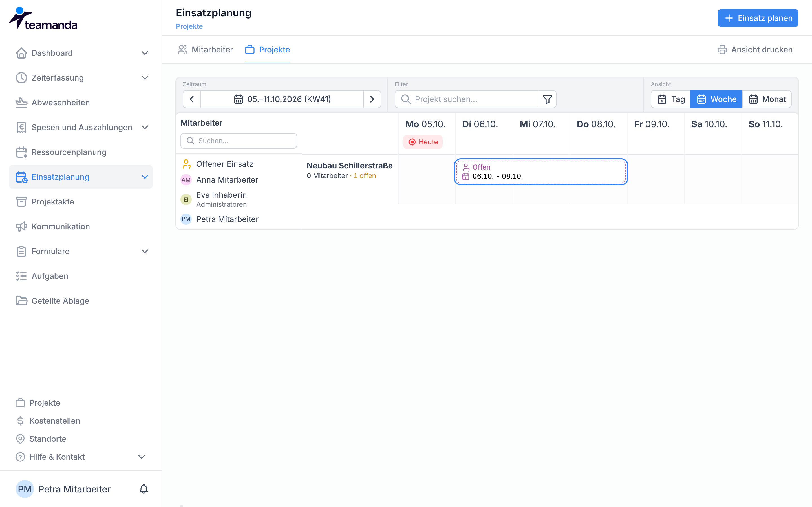Click the Projekt suchen search field
The image size is (812, 507).
467,99
